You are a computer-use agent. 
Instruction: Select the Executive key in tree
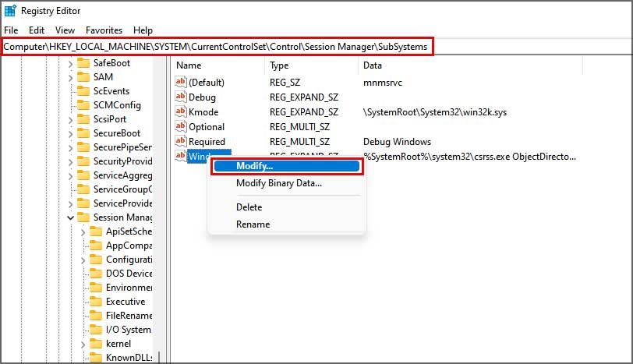(x=126, y=302)
